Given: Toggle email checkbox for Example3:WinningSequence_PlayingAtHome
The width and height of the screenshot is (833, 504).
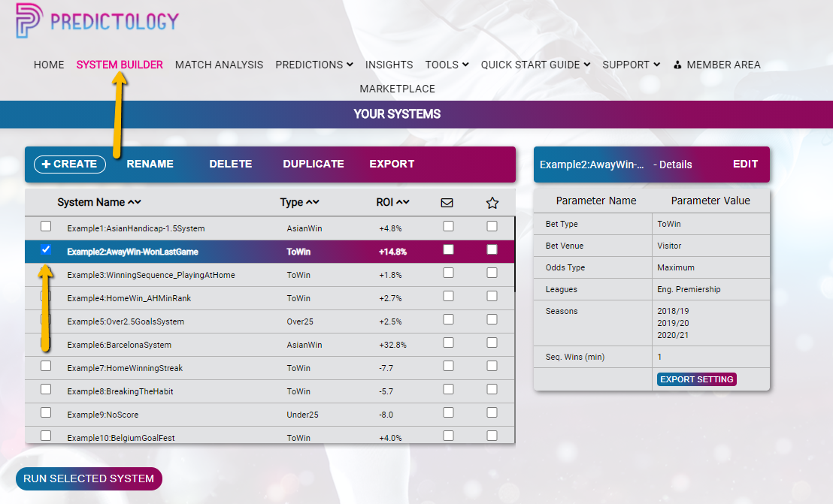Looking at the screenshot, I should pyautogui.click(x=448, y=273).
